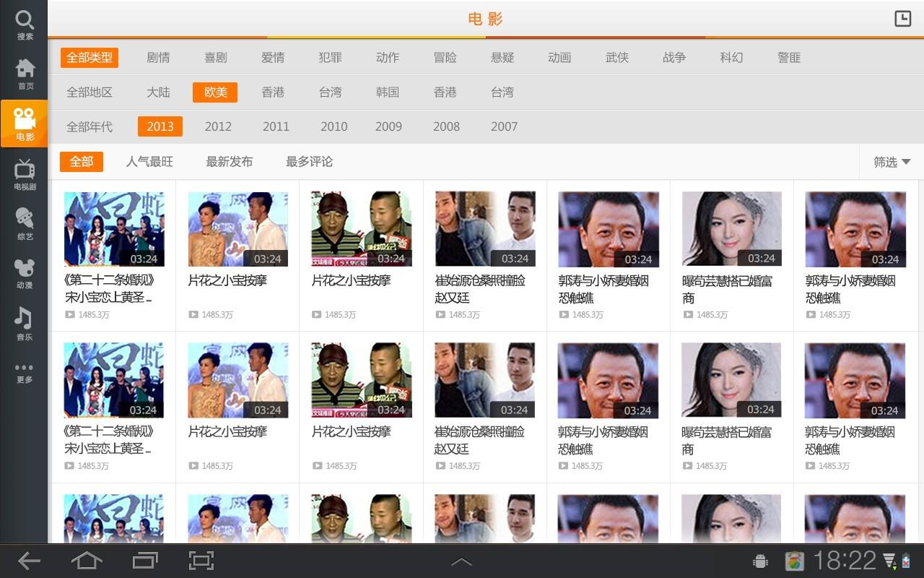Filter by 武侠 genre
The image size is (924, 578).
pos(617,57)
